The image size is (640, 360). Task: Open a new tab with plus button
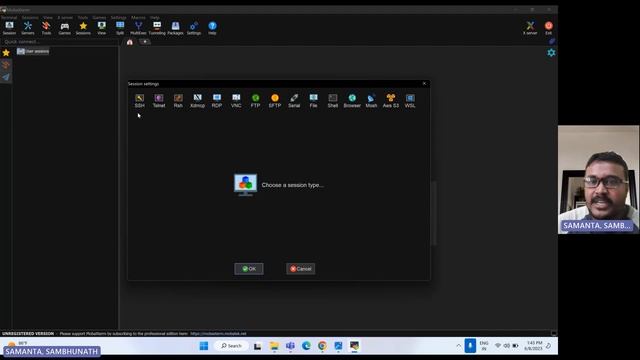(x=145, y=42)
